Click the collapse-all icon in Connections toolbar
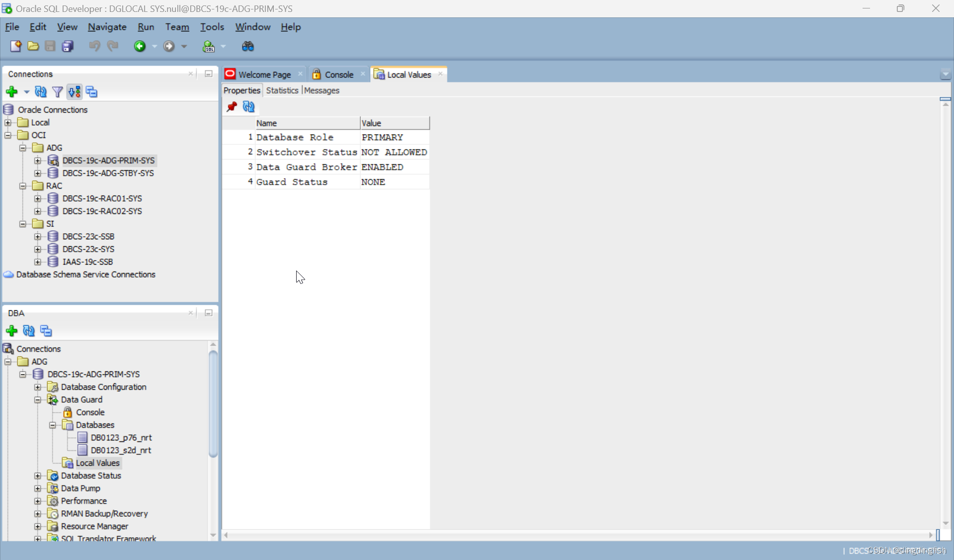The width and height of the screenshot is (954, 560). point(91,92)
